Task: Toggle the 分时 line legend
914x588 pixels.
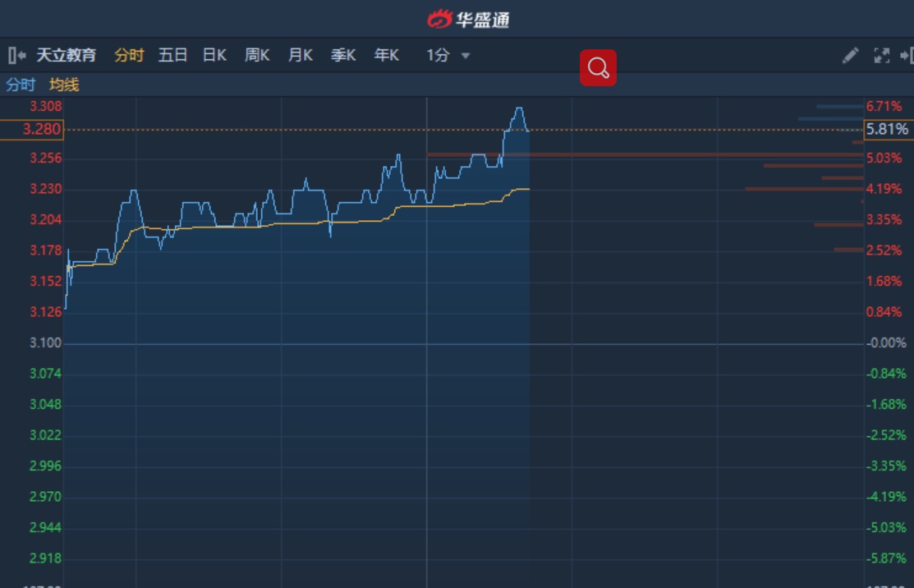Action: pyautogui.click(x=21, y=85)
